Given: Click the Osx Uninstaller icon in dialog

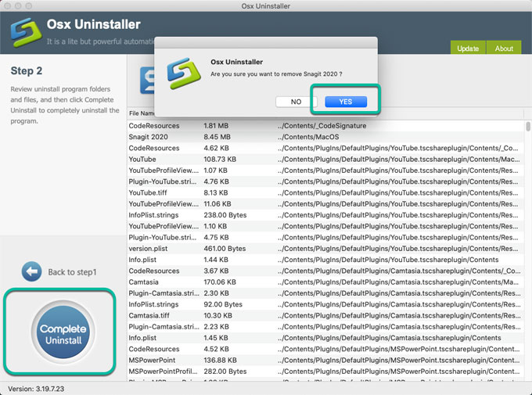Looking at the screenshot, I should pos(184,74).
